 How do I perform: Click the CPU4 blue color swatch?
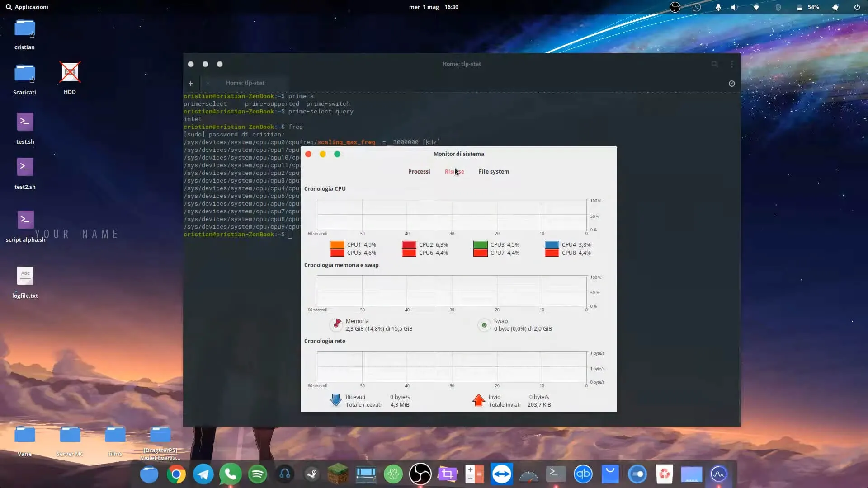click(552, 244)
